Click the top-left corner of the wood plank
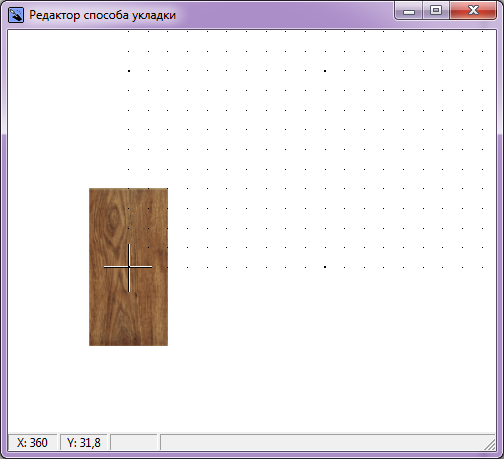Viewport: 504px width, 459px height. point(89,188)
